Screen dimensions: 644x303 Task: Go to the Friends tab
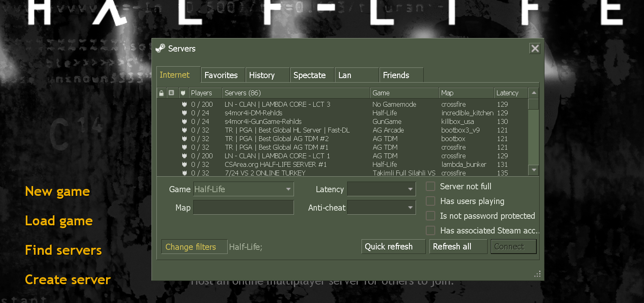[x=402, y=75]
